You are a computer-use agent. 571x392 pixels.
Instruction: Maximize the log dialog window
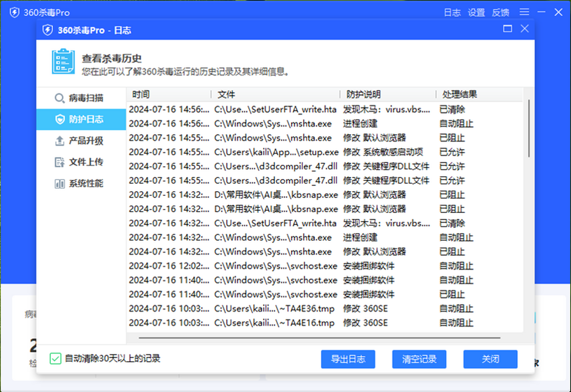tap(508, 29)
